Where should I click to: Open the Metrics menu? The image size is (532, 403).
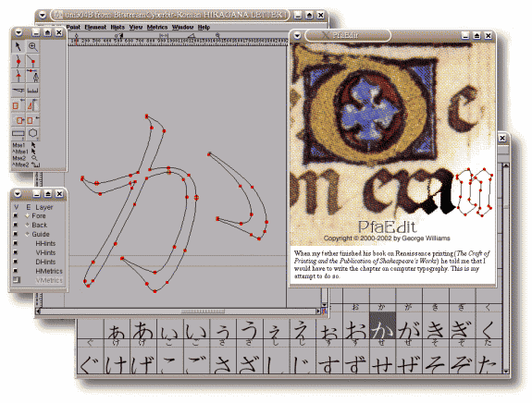point(157,27)
